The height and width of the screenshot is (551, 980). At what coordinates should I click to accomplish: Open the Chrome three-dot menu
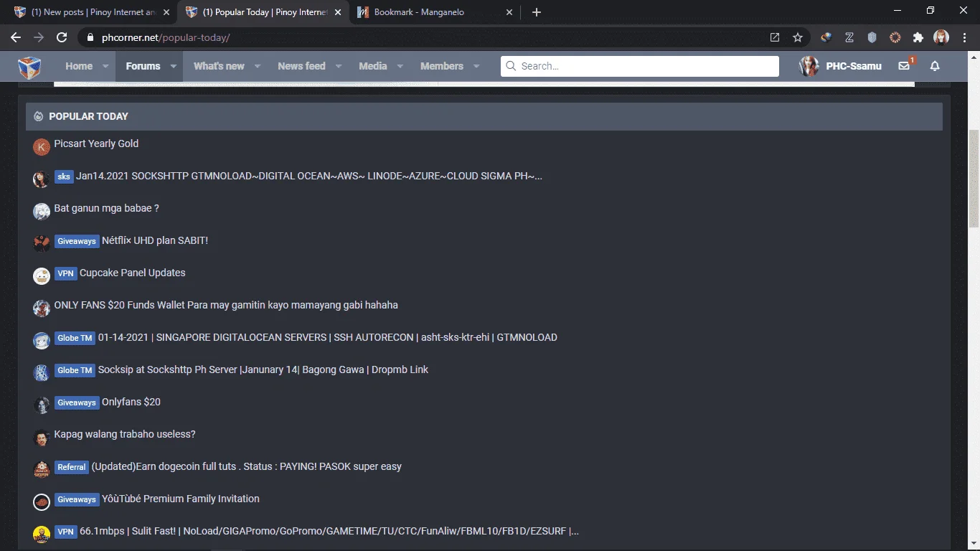[x=964, y=37]
